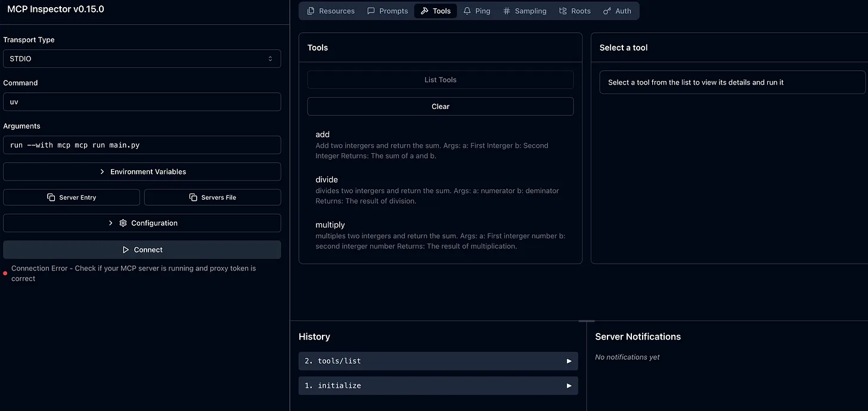Switch to the Prompts tab
The height and width of the screenshot is (411, 868).
click(x=387, y=11)
